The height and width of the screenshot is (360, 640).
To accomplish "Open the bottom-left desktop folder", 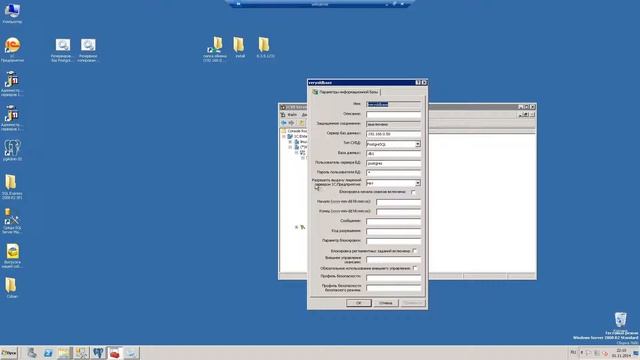I will (x=11, y=287).
